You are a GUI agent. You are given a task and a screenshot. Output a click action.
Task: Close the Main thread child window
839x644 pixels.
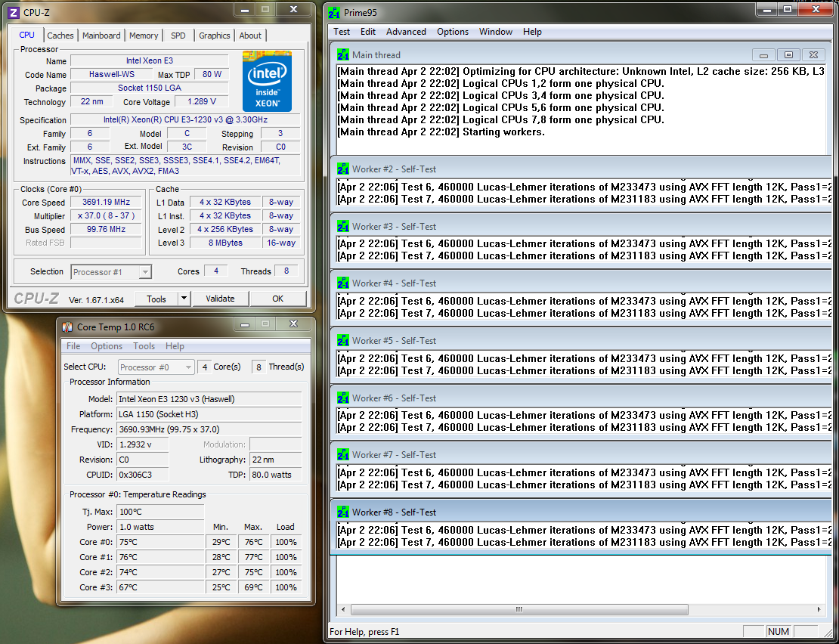(813, 55)
